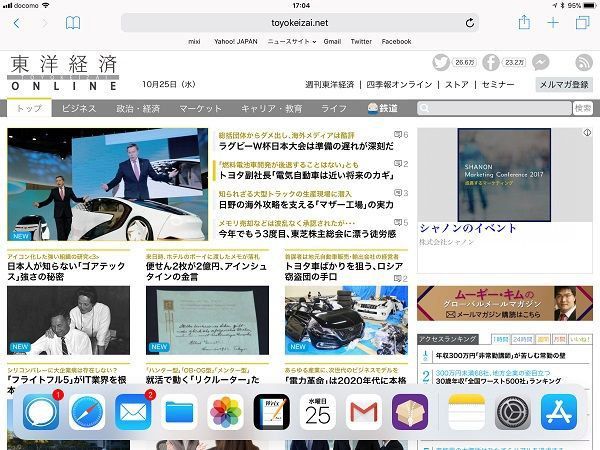Select the ライフ navigation tab

tap(334, 108)
